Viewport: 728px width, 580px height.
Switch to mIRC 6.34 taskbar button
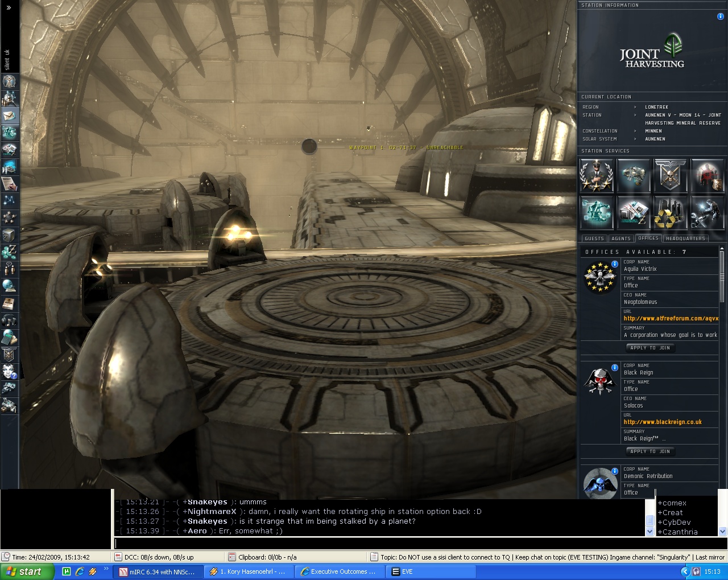coord(156,571)
